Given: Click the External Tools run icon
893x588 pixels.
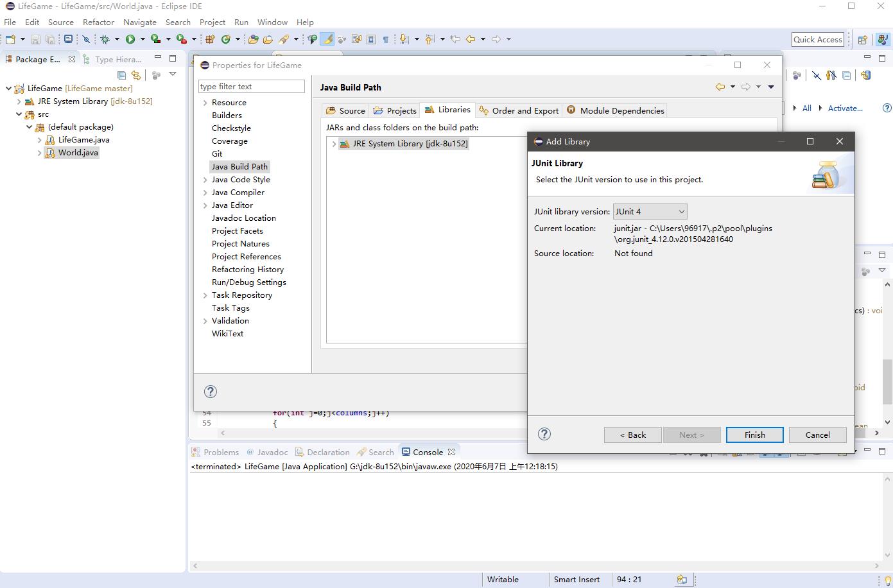Looking at the screenshot, I should (x=182, y=39).
